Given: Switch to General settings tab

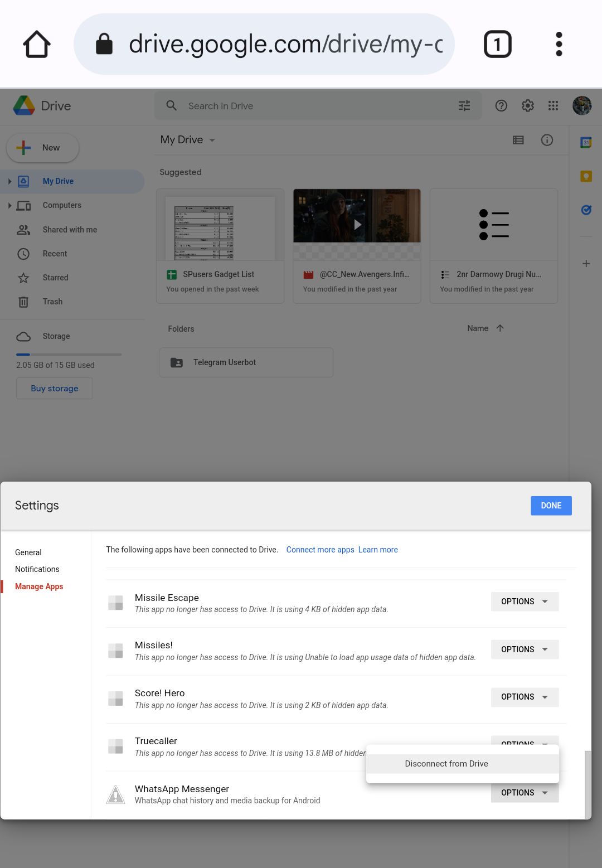Looking at the screenshot, I should point(28,552).
